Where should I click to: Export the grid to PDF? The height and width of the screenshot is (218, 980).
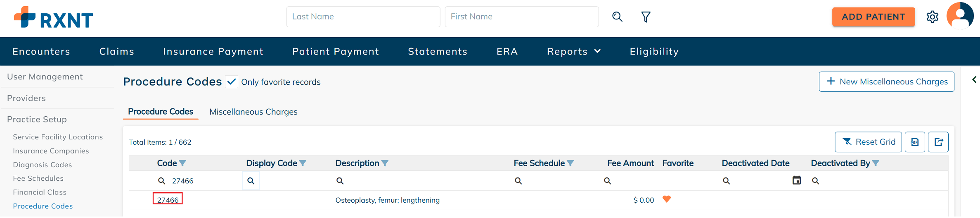(915, 142)
